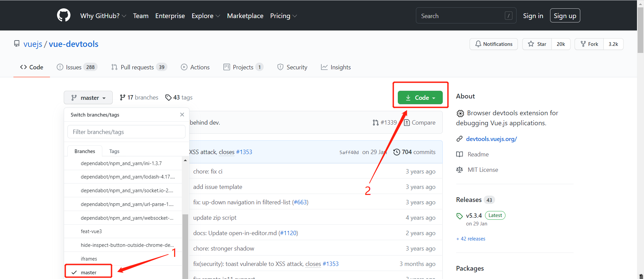
Task: Fork the vue-devtools repository
Action: (589, 44)
